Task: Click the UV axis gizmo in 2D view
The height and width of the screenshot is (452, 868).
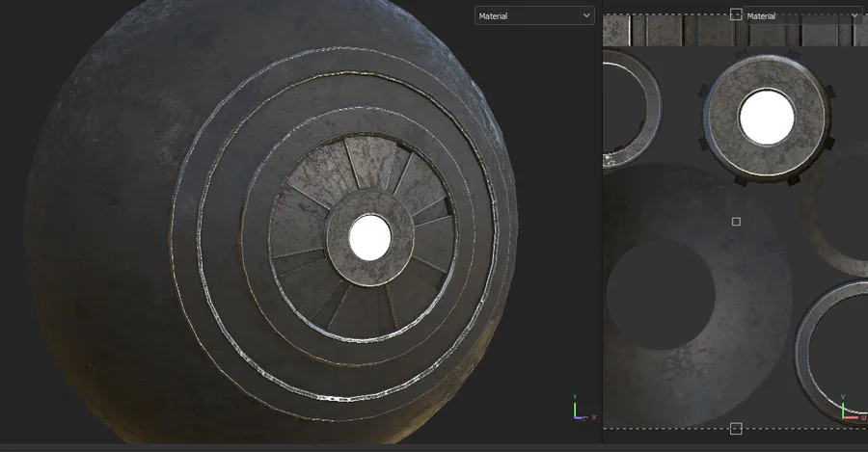Action: [854, 408]
